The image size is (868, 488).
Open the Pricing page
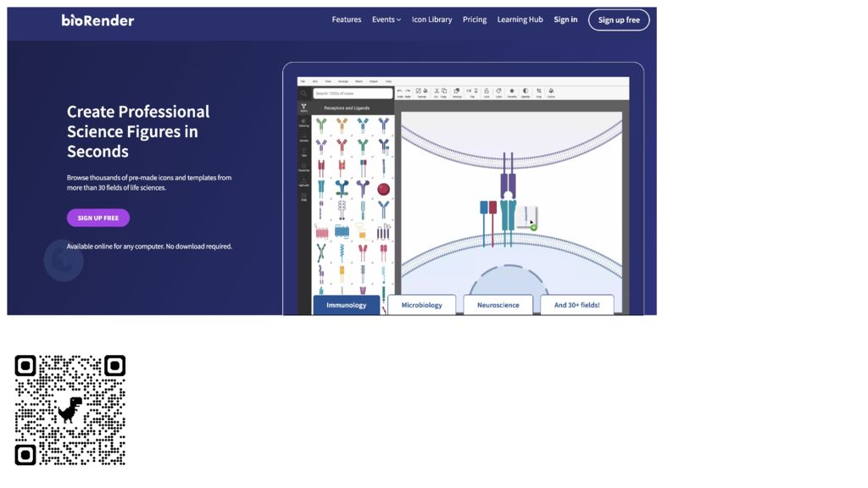[x=475, y=19]
